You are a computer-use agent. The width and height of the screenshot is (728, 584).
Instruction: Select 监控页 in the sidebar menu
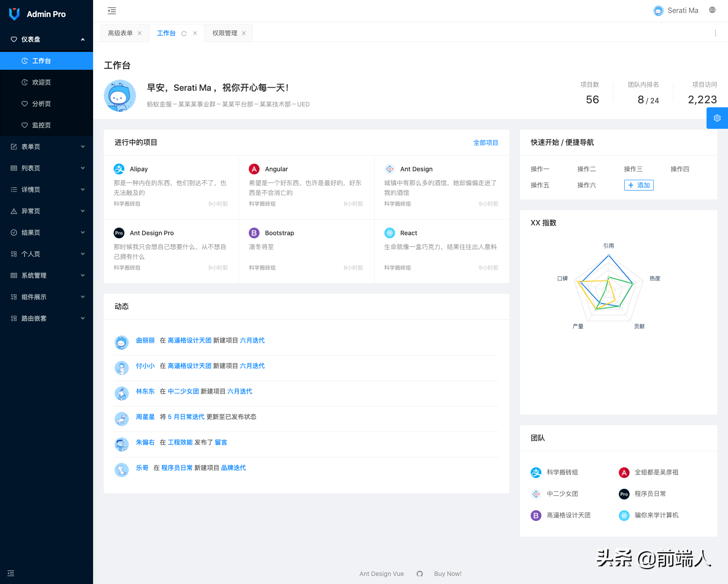pos(42,125)
